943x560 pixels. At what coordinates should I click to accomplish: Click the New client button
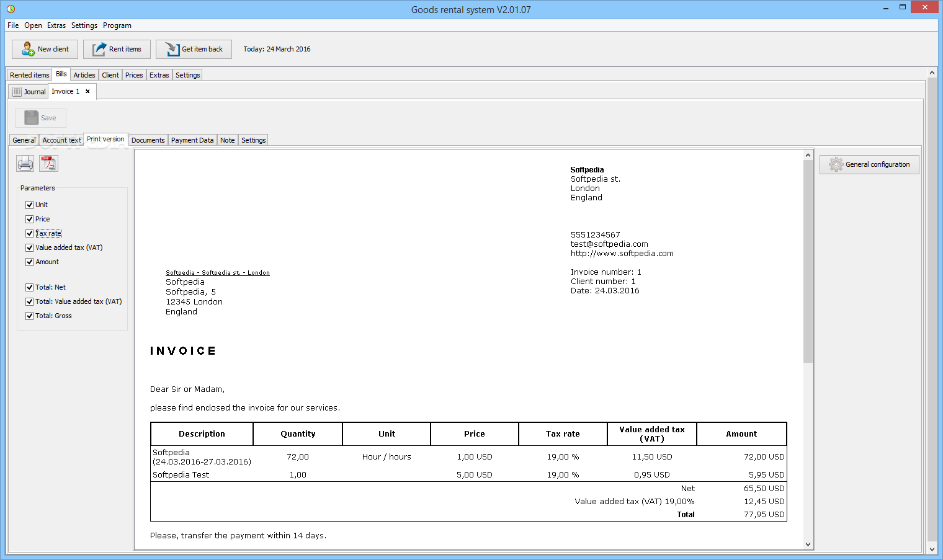tap(45, 49)
